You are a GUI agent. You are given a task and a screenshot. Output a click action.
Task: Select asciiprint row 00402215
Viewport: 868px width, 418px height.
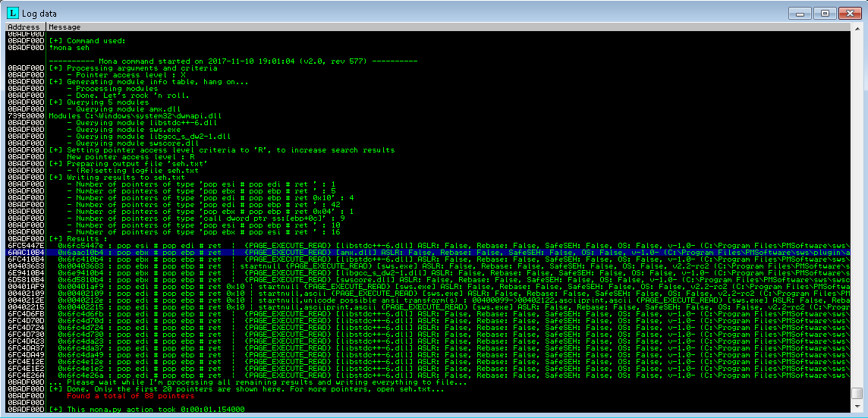tap(428, 306)
